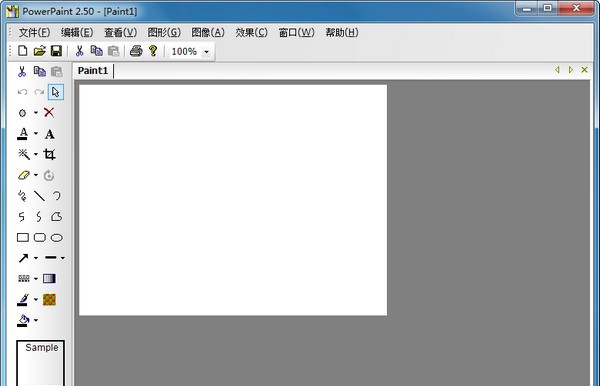Expand the line width dropdown arrow
Image resolution: width=600 pixels, height=386 pixels.
click(62, 258)
